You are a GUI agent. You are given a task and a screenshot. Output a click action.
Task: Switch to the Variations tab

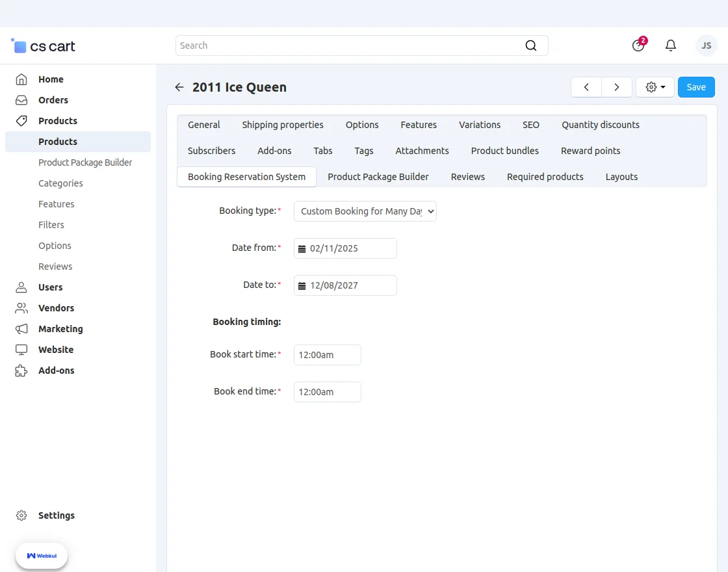(480, 124)
